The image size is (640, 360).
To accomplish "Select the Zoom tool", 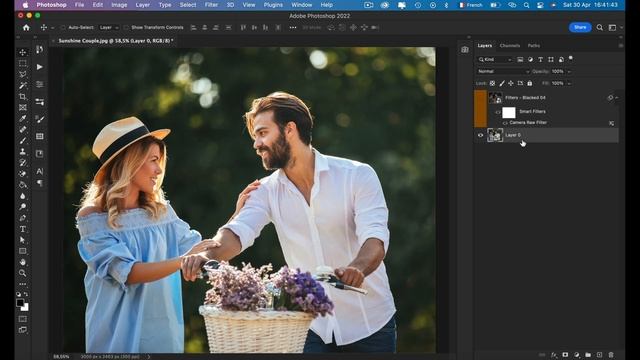I will pyautogui.click(x=23, y=273).
